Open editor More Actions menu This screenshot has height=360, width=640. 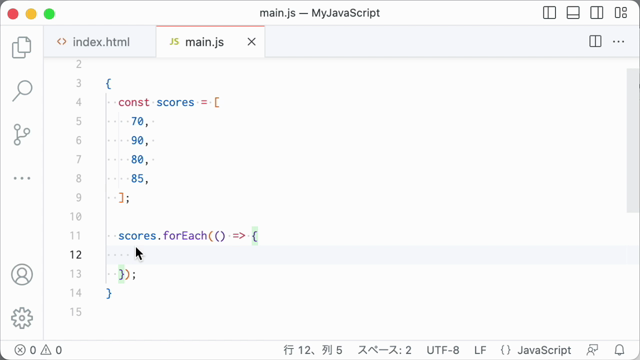pyautogui.click(x=618, y=41)
